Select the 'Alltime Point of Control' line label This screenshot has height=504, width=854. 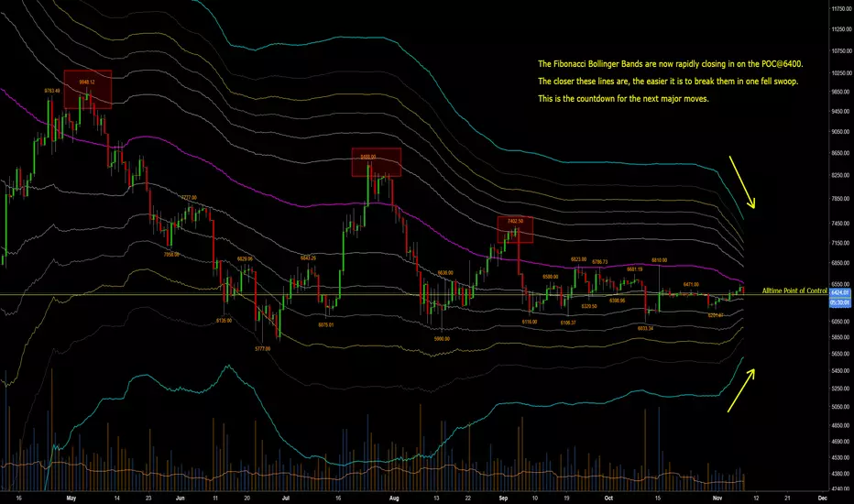(x=794, y=291)
